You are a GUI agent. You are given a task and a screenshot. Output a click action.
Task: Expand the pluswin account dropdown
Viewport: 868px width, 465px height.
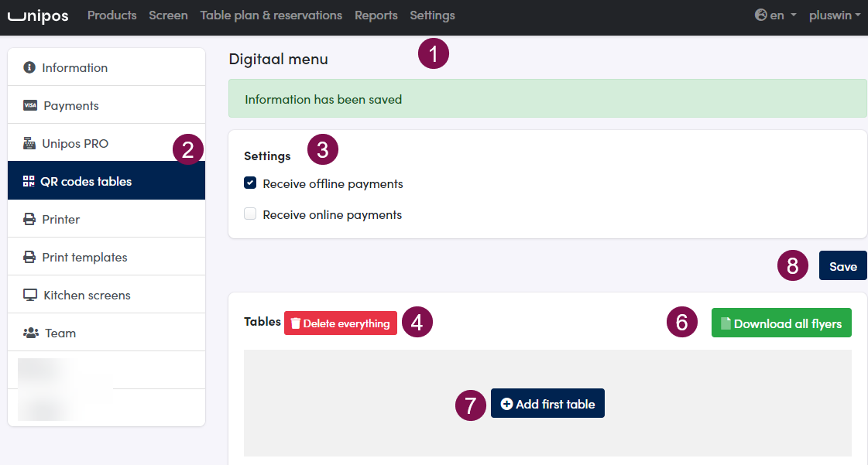(835, 15)
